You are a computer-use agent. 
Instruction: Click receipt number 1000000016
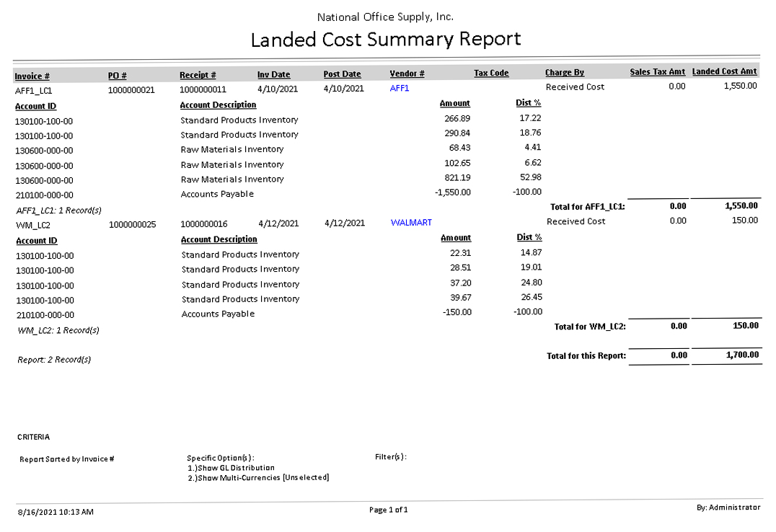click(204, 224)
